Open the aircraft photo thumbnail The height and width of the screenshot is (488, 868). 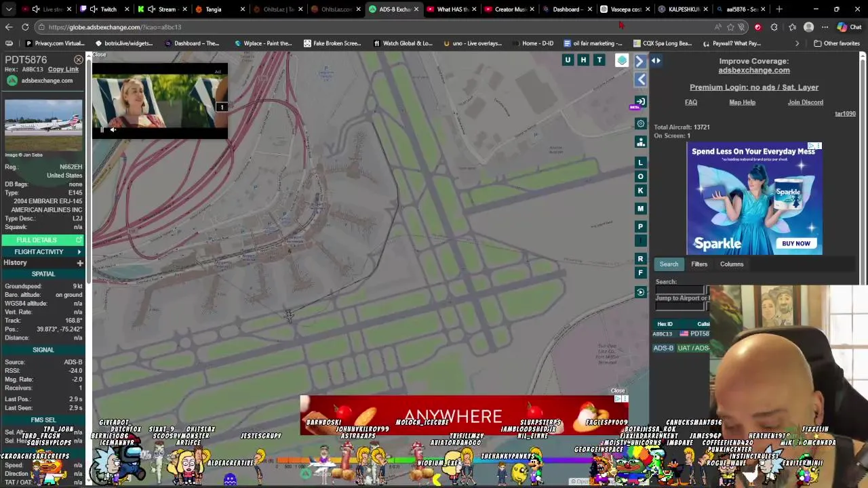point(43,125)
